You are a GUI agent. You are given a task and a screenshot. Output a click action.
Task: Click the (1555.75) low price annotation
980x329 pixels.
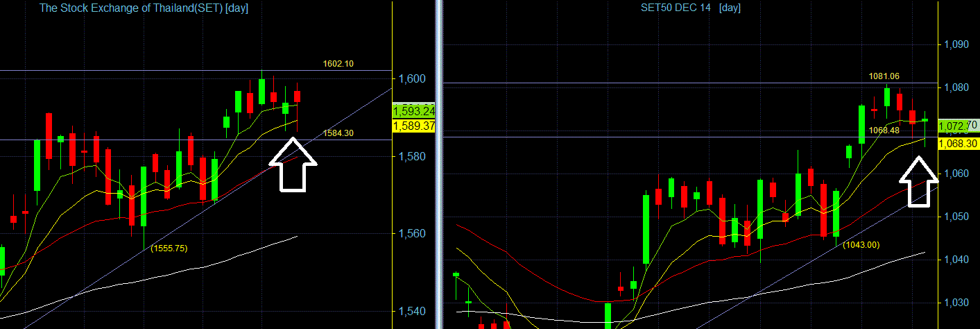[x=169, y=248]
